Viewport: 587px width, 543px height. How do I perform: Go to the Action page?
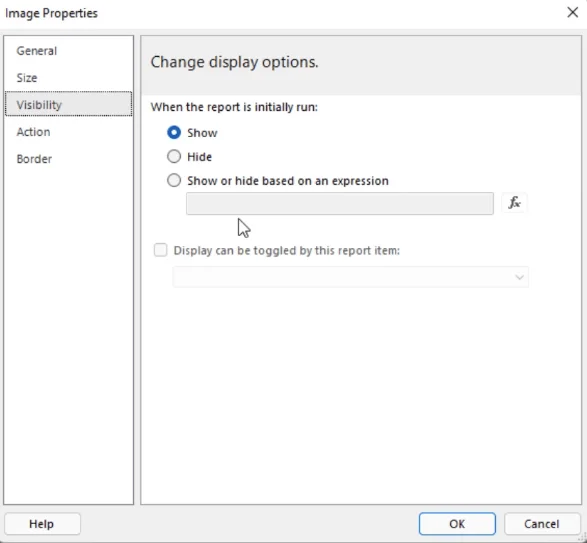(x=33, y=132)
